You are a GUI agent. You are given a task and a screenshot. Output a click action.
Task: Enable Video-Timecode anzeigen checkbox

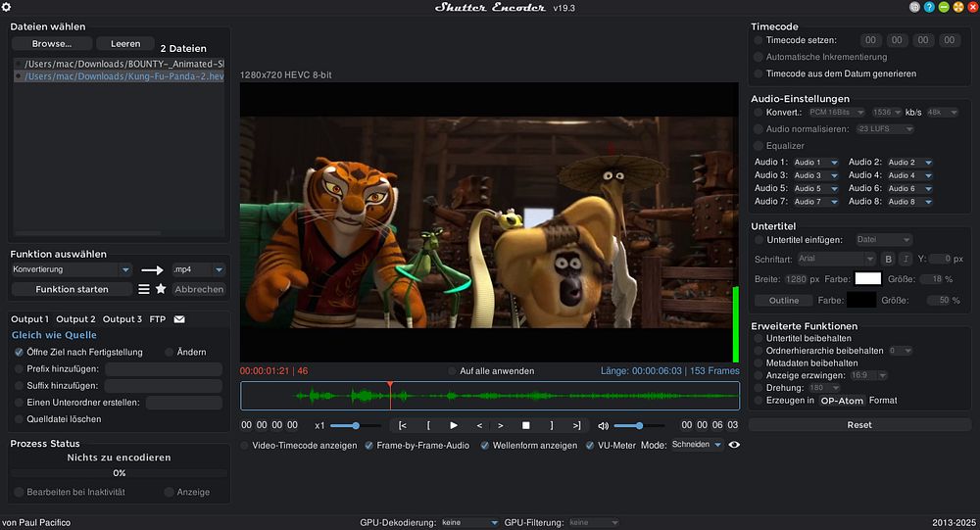245,446
